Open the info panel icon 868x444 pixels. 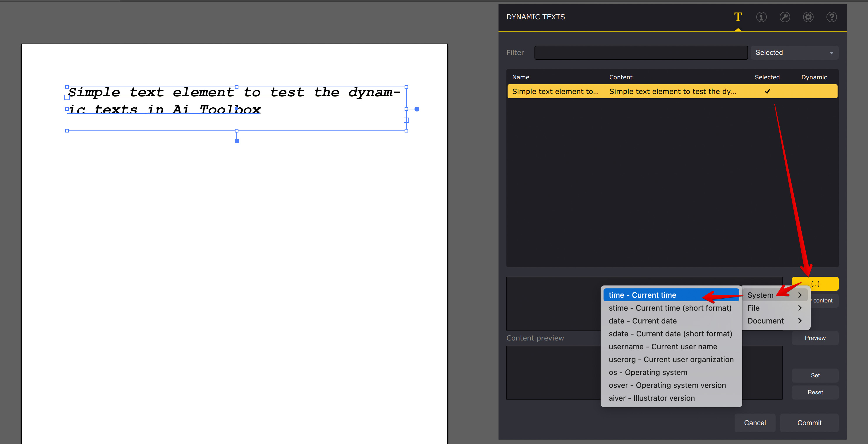761,17
